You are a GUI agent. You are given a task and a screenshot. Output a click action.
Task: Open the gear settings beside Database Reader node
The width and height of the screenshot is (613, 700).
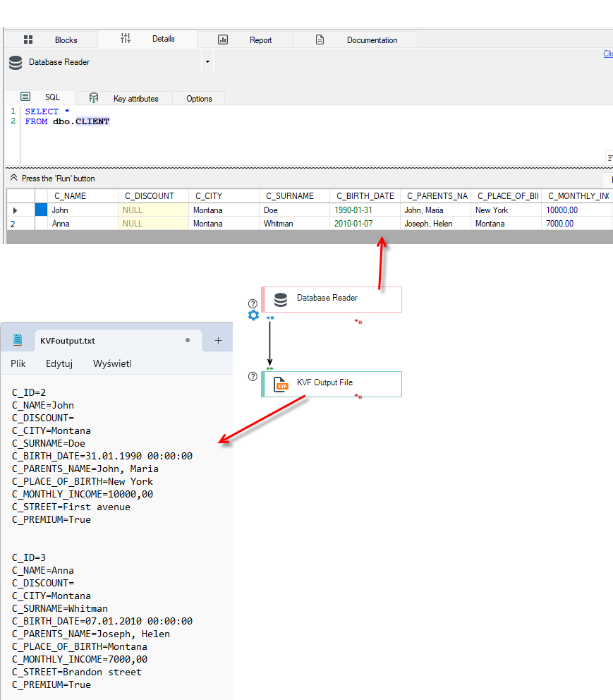click(x=253, y=315)
